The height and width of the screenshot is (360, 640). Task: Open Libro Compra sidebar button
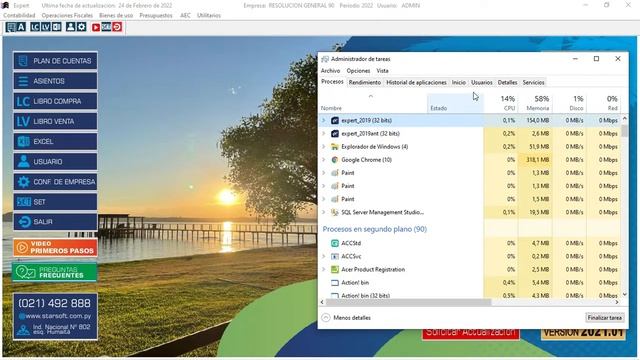click(55, 101)
